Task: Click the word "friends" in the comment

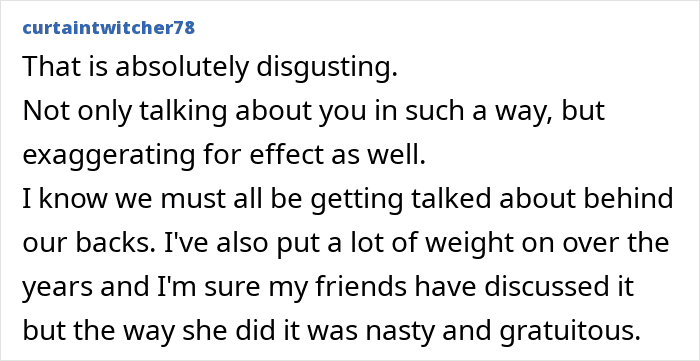Action: [x=354, y=286]
